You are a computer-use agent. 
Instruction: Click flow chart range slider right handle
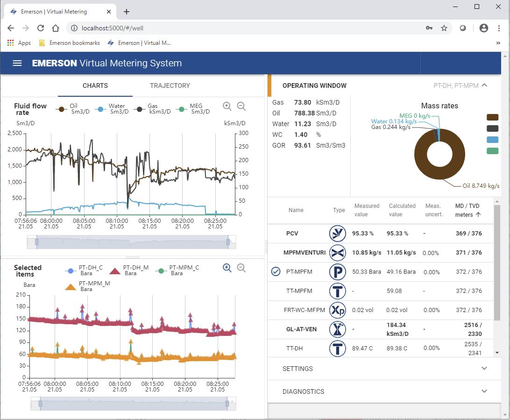pyautogui.click(x=228, y=242)
